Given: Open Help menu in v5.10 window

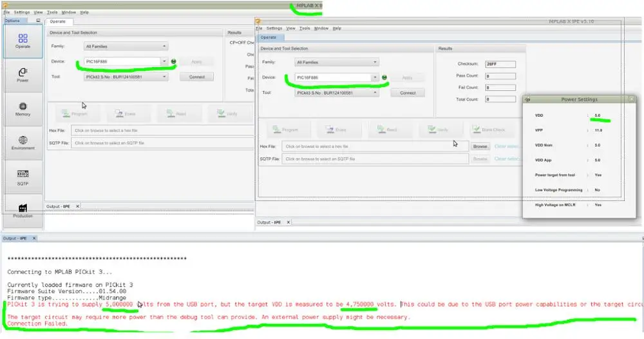Looking at the screenshot, I should coord(337,28).
